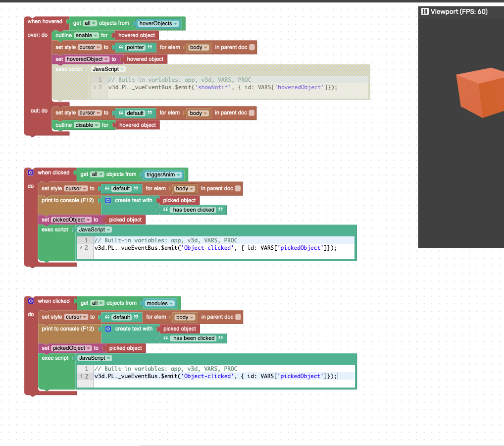Image resolution: width=504 pixels, height=446 pixels.
Task: Open body element dropdown in triggerAnim clicked block
Action: [185, 189]
